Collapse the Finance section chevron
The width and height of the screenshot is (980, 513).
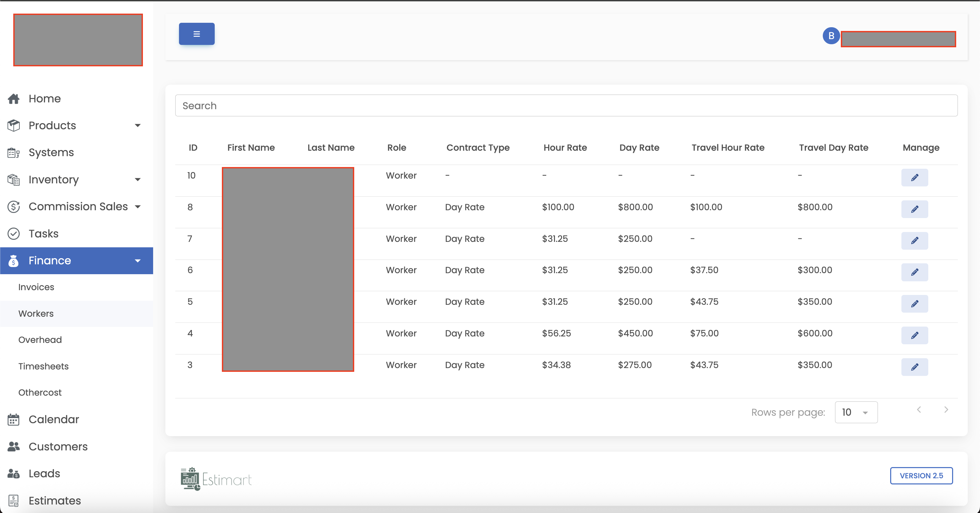(138, 261)
